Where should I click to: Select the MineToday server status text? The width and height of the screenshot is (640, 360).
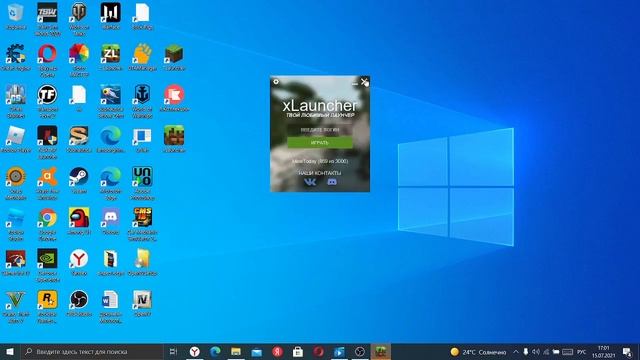pos(320,161)
